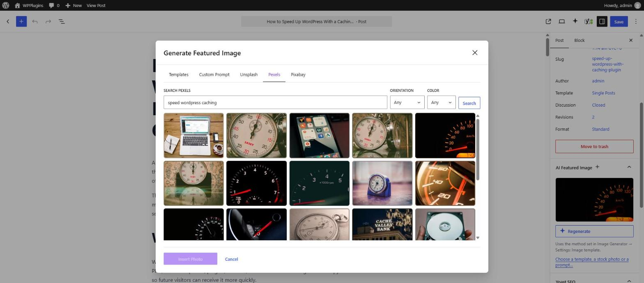Viewport: 644px width, 283px height.
Task: Regenerate the featured image
Action: (594, 231)
